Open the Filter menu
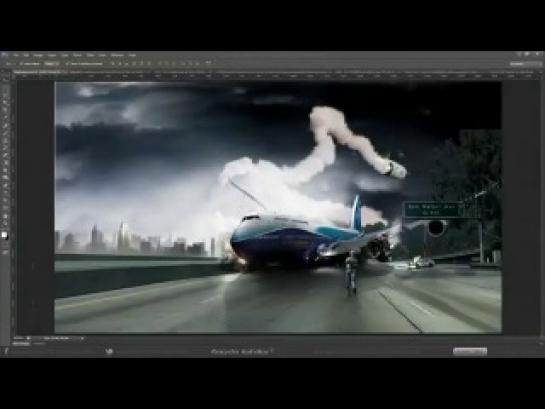 tap(90, 55)
